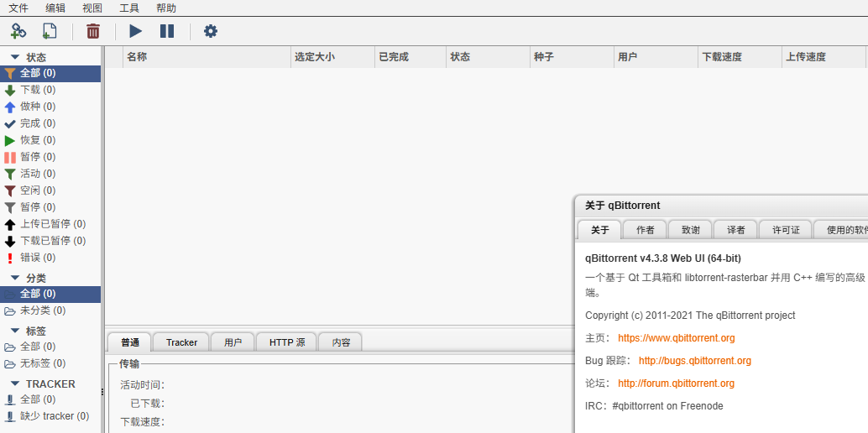The height and width of the screenshot is (433, 868).
Task: Click the add torrent link toolbar icon
Action: coord(18,31)
